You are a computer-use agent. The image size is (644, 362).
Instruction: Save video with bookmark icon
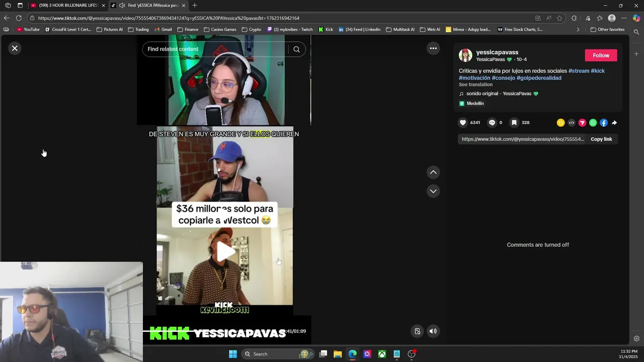pyautogui.click(x=514, y=123)
